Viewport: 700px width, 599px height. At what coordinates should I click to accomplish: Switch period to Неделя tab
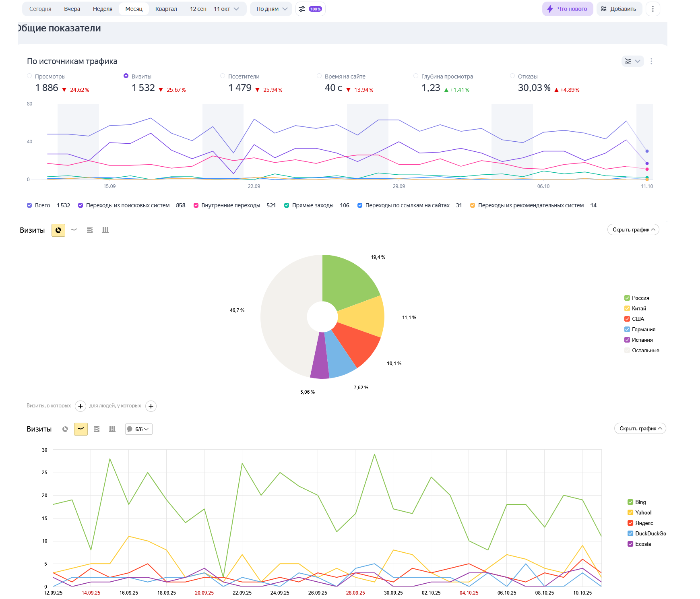pos(103,9)
